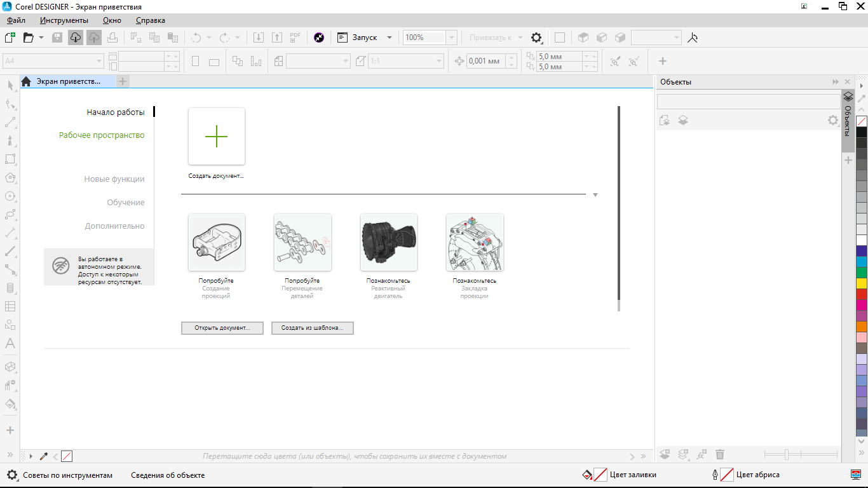Image resolution: width=868 pixels, height=488 pixels.
Task: Close the Objects docker with X
Action: (847, 82)
